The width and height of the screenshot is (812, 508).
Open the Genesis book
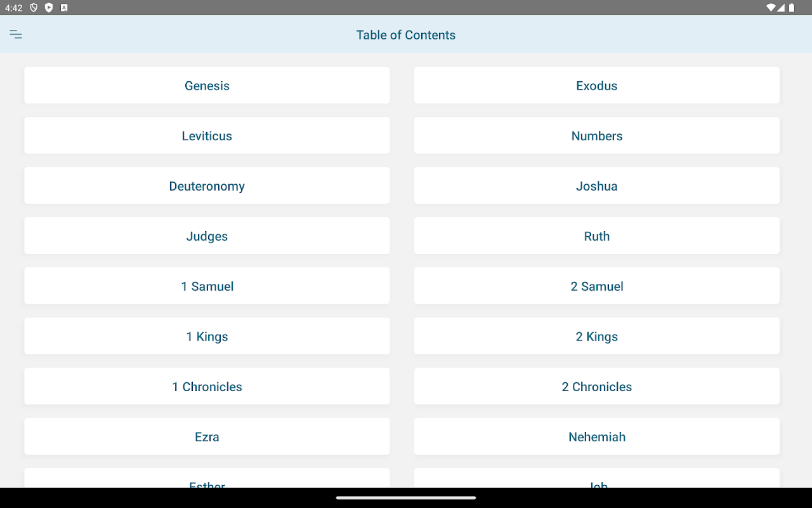pyautogui.click(x=207, y=85)
